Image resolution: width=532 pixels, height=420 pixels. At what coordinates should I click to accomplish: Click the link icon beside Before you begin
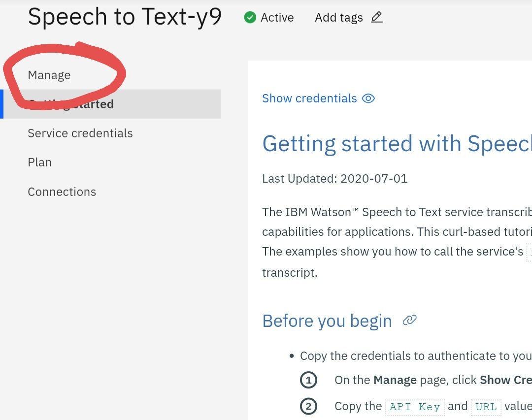tap(409, 321)
